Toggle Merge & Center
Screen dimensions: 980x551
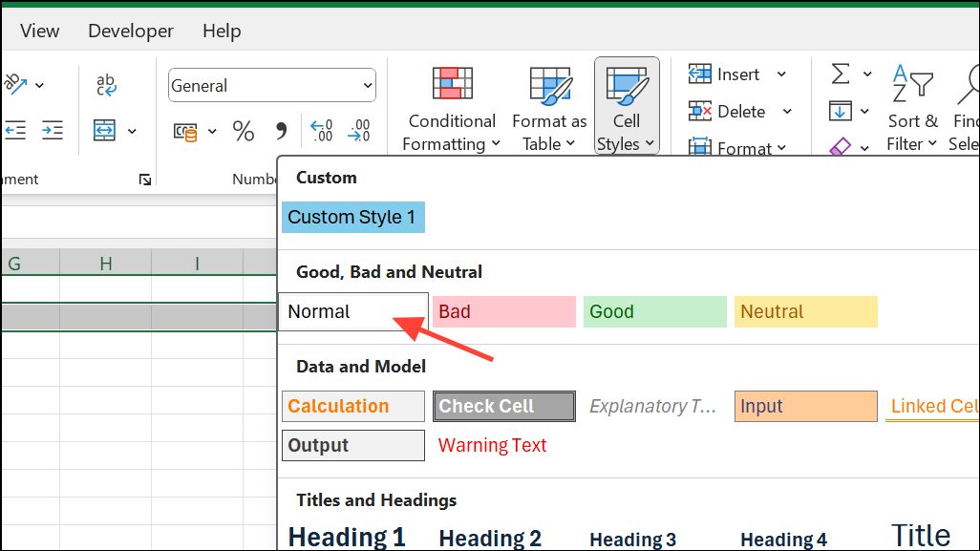106,130
